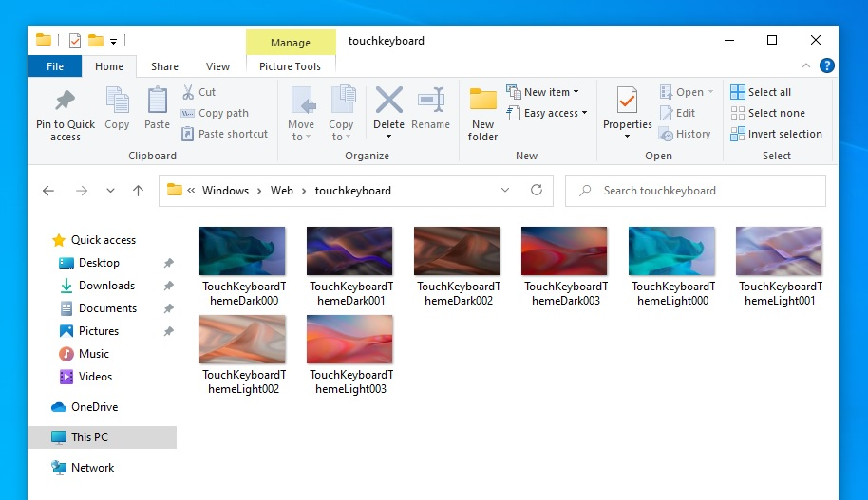Expand the address bar history dropdown
The height and width of the screenshot is (500, 868).
click(505, 190)
